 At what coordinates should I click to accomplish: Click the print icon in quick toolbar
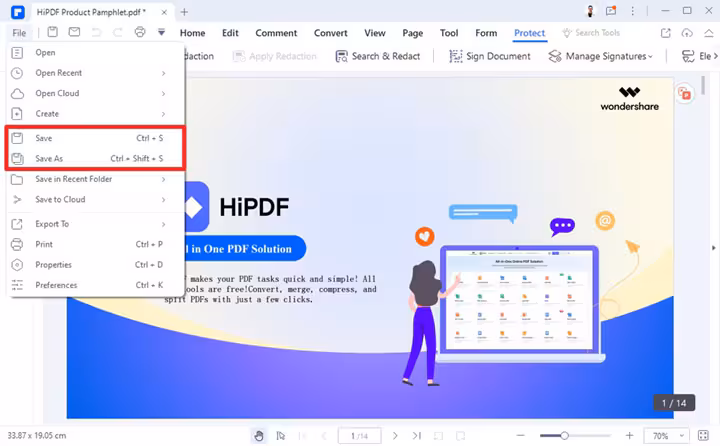point(140,32)
